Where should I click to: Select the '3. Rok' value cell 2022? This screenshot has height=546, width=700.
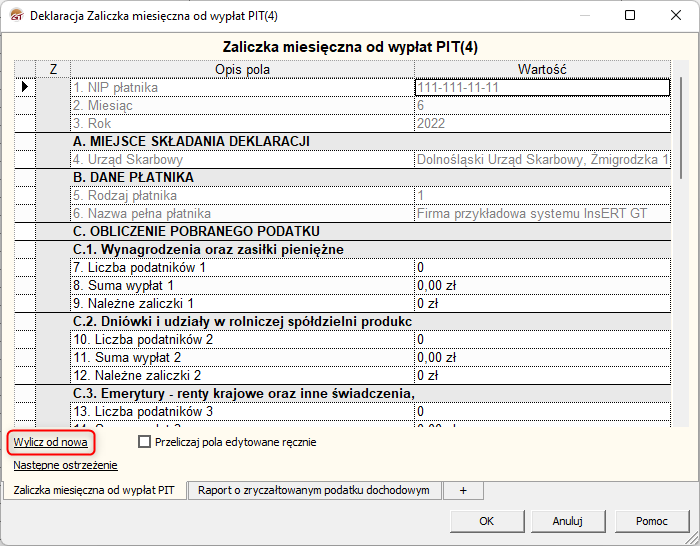click(x=542, y=123)
